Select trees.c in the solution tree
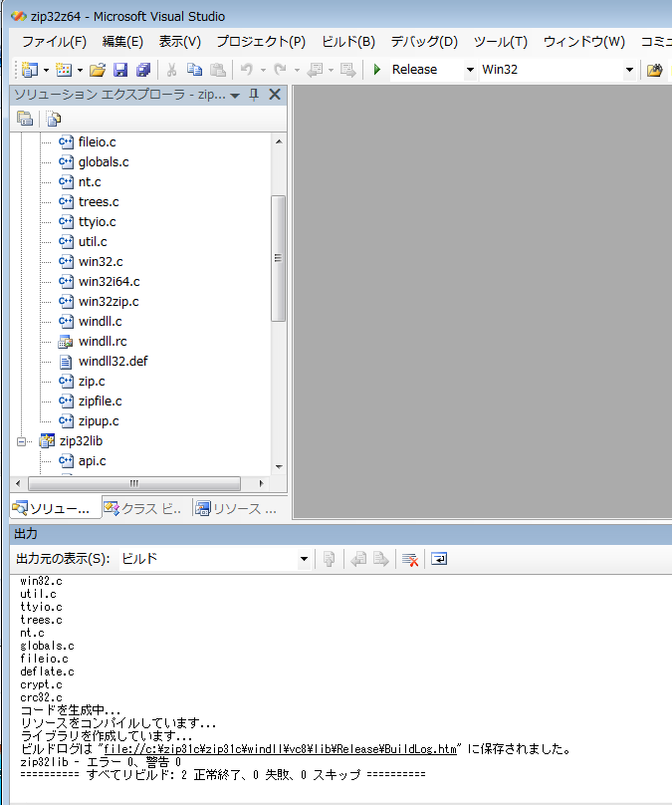672x805 pixels. coord(99,202)
